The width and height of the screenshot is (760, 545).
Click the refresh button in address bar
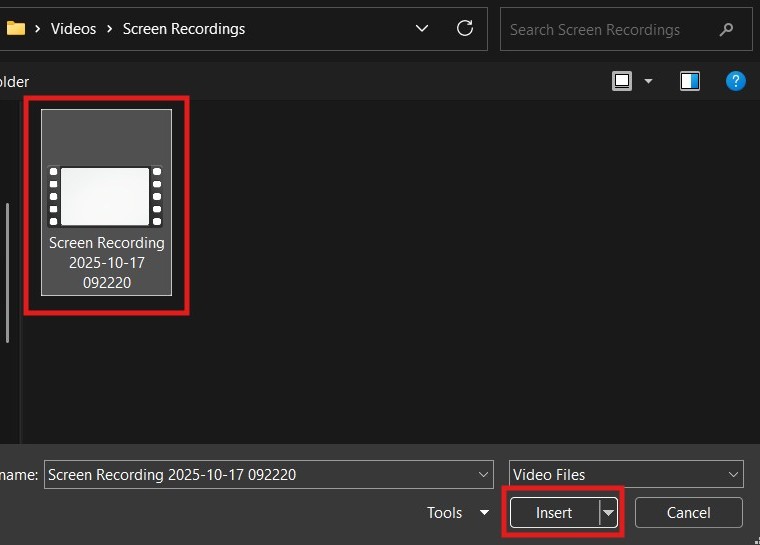pos(464,29)
